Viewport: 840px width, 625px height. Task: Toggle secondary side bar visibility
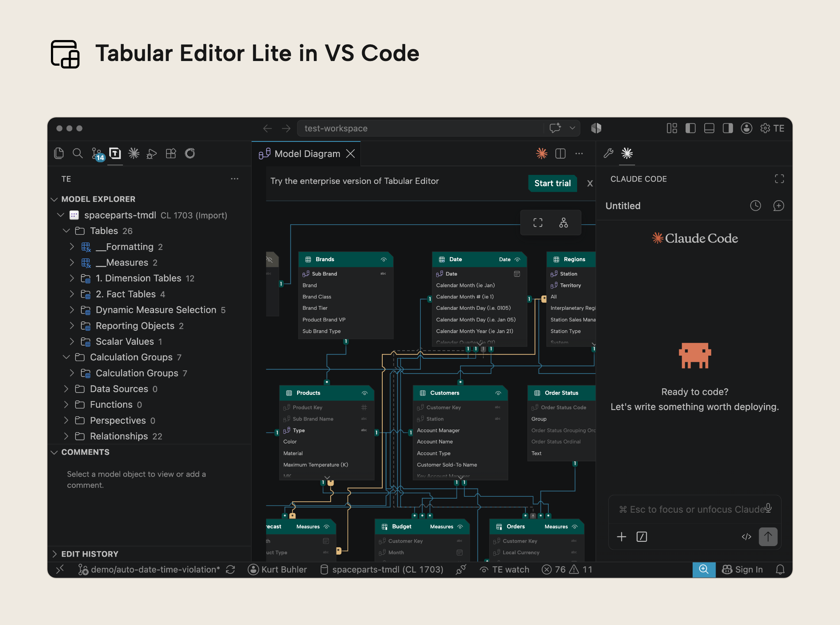[x=728, y=128]
